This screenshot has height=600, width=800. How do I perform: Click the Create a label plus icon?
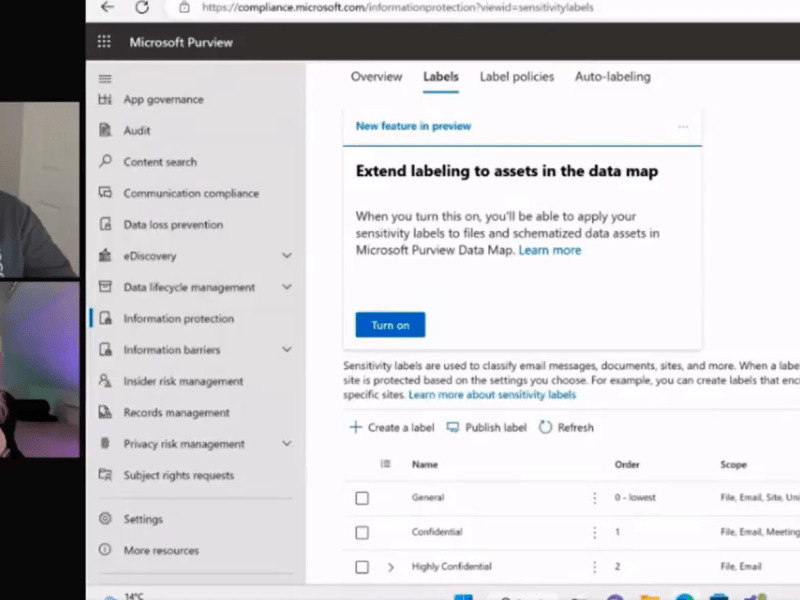[355, 427]
